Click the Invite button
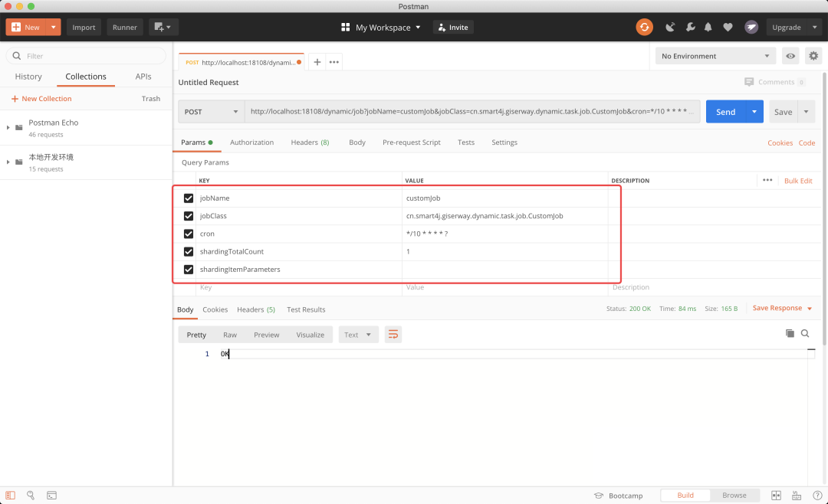This screenshot has height=504, width=828. [453, 27]
